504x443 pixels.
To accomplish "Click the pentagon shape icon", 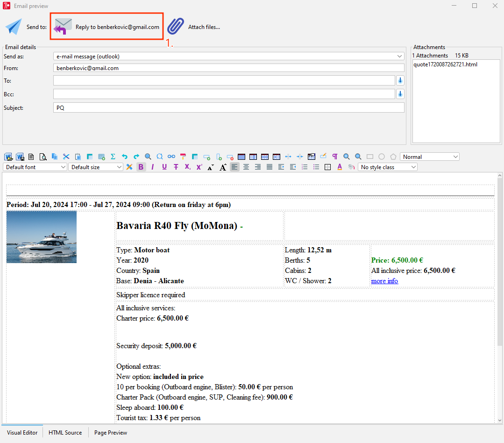I will [393, 157].
